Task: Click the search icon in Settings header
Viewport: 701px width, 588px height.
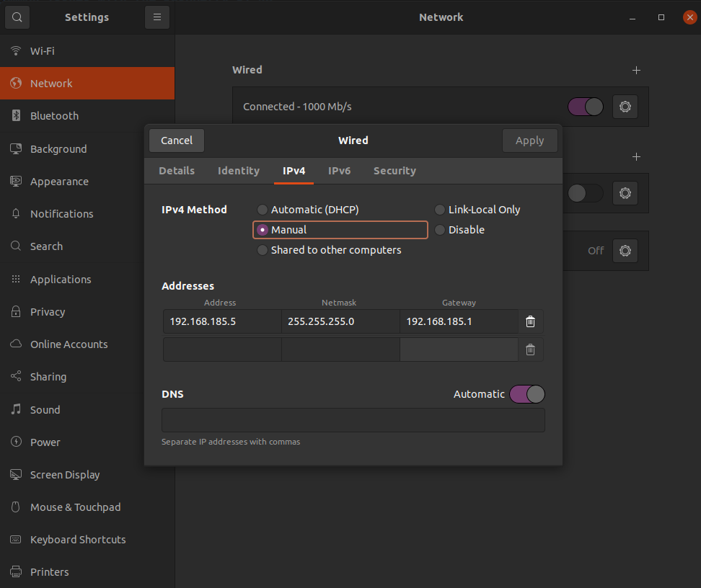Action: tap(17, 17)
